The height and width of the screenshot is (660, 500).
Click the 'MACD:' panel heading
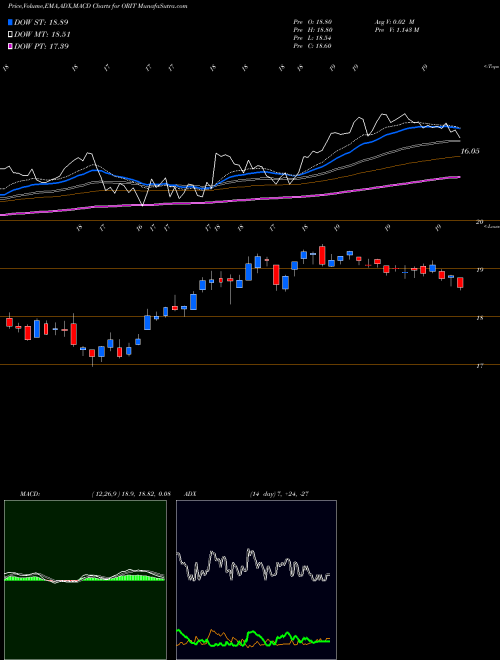pos(30,494)
